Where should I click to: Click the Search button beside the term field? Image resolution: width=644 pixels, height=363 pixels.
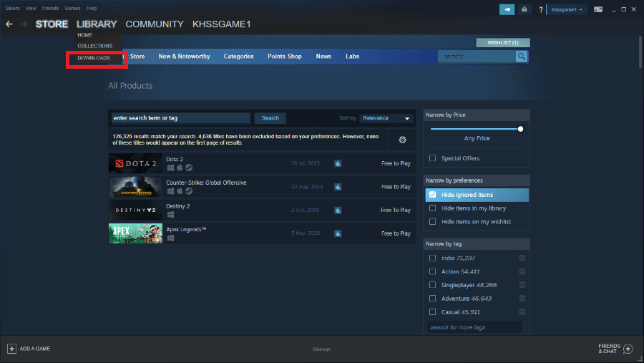270,118
